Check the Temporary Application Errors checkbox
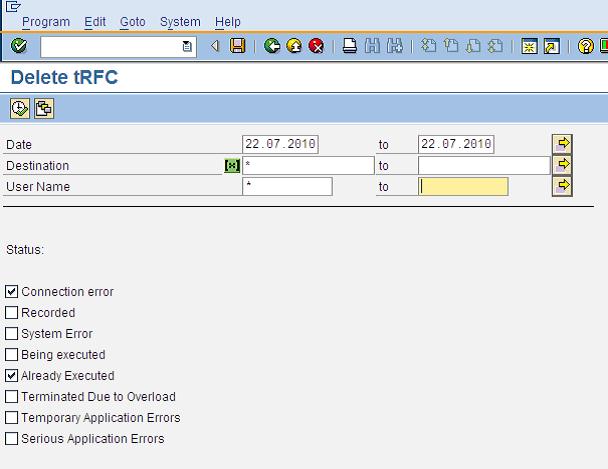Image resolution: width=608 pixels, height=469 pixels. coord(12,417)
